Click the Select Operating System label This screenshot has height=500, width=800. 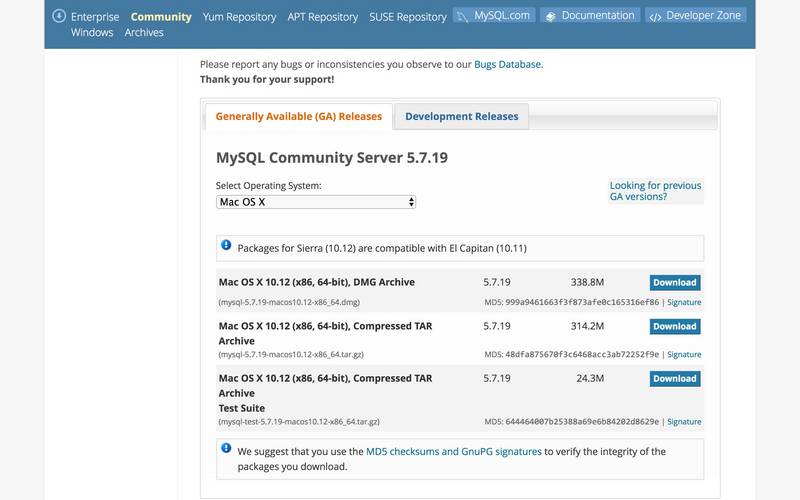point(268,186)
